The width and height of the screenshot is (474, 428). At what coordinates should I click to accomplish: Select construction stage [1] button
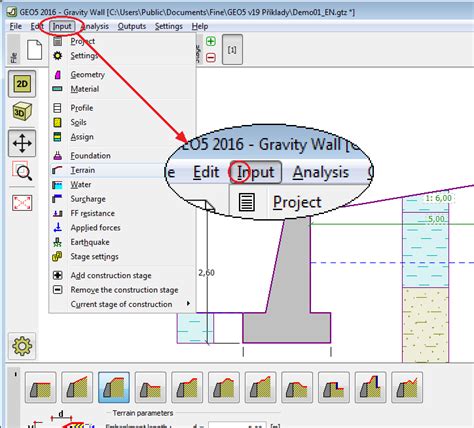[x=232, y=49]
